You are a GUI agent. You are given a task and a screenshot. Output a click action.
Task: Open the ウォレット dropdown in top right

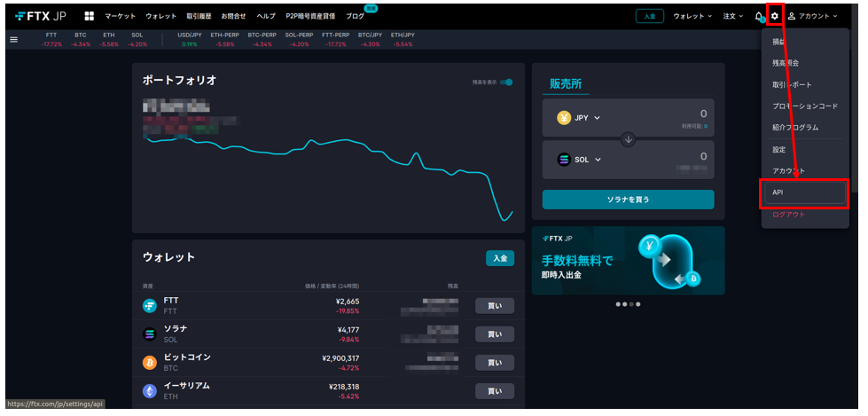(692, 16)
